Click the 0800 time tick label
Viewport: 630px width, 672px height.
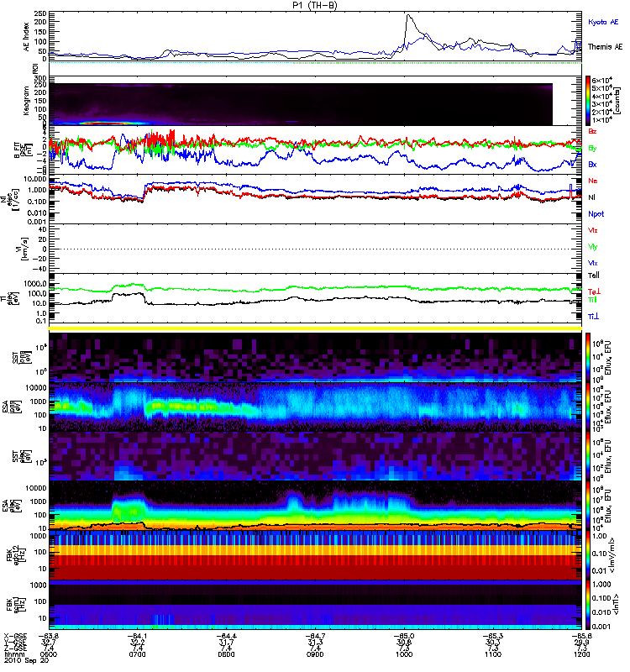click(x=226, y=654)
